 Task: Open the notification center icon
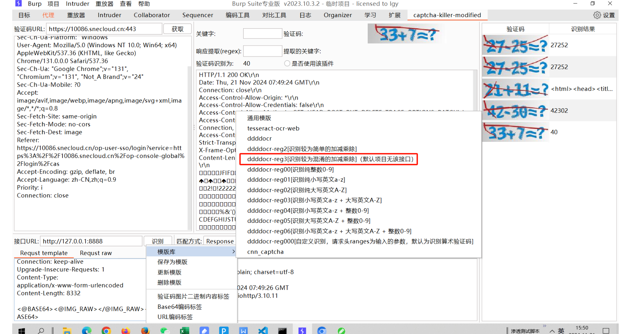[606, 331]
